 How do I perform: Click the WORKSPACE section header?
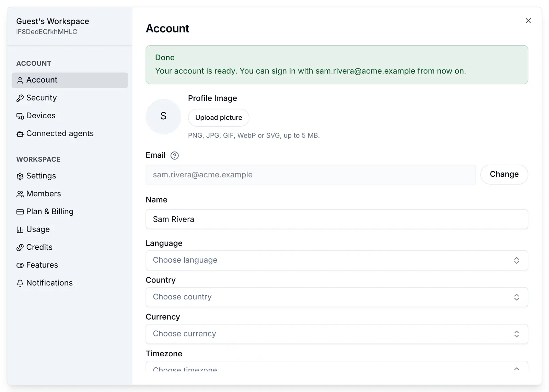click(x=38, y=159)
